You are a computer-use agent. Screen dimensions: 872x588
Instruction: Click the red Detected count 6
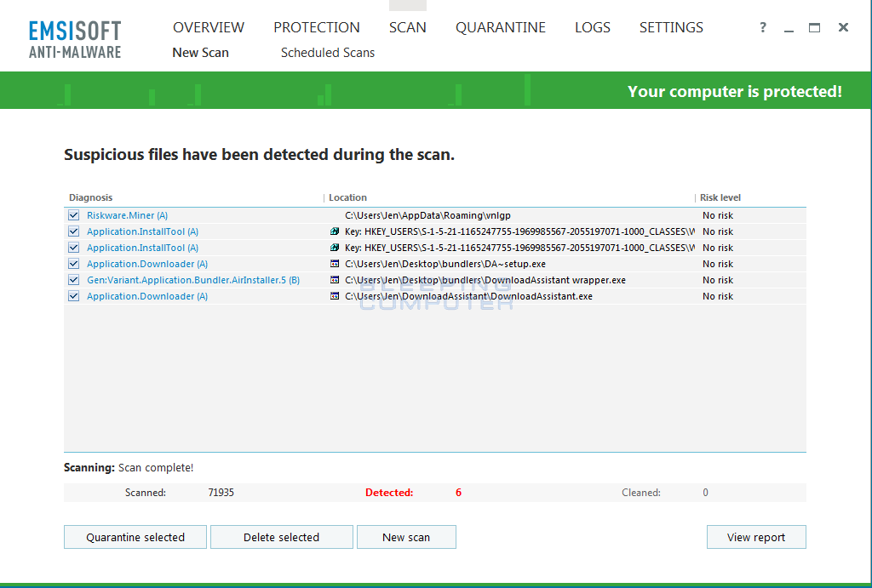click(x=458, y=493)
